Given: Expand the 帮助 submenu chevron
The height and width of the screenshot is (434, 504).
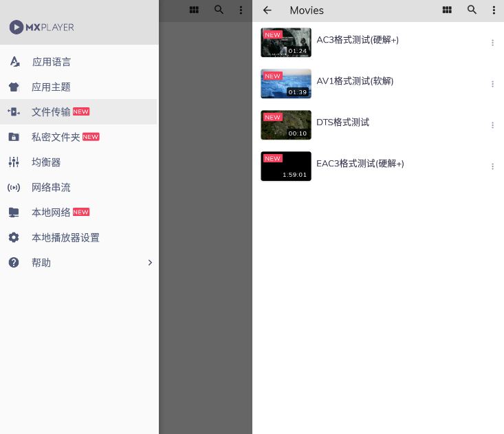Looking at the screenshot, I should (150, 263).
